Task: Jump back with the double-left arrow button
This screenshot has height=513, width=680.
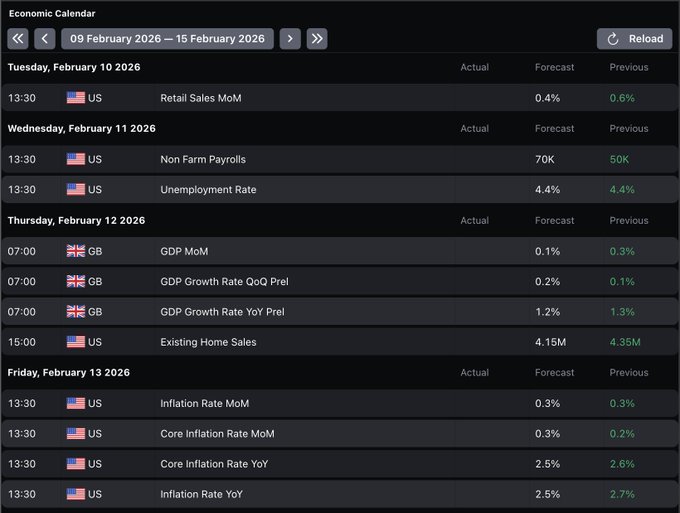Action: point(18,39)
